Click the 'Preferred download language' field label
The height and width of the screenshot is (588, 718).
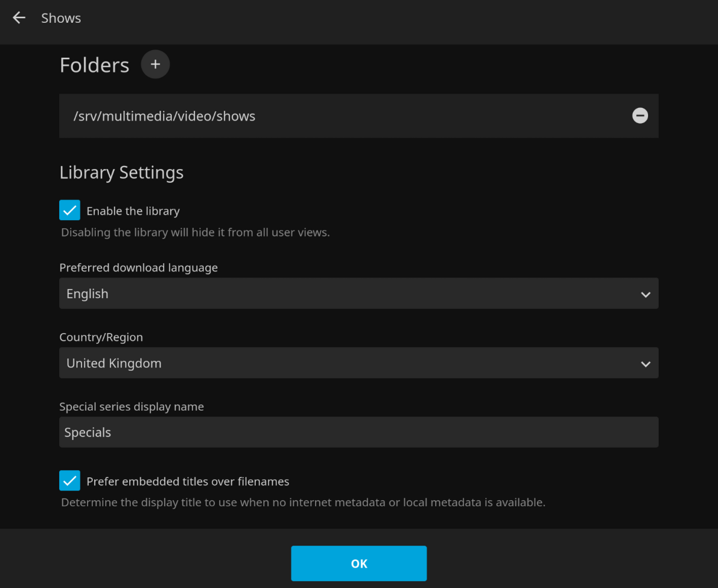pos(138,267)
